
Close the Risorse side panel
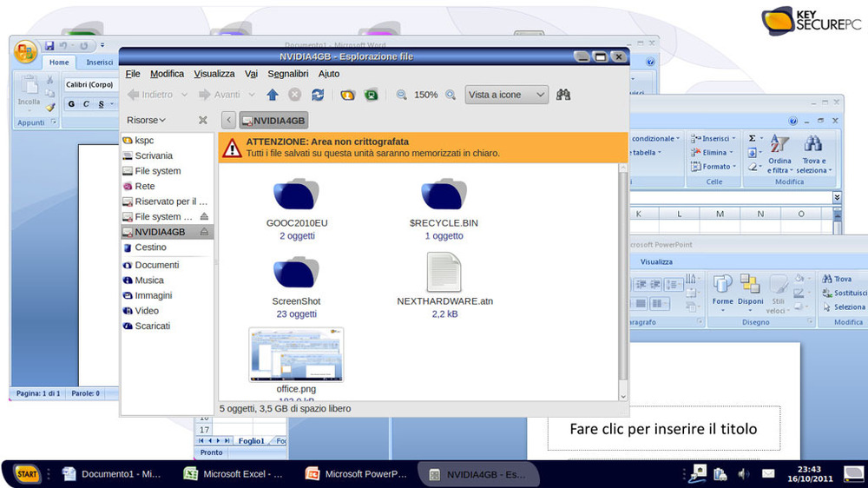(x=202, y=120)
